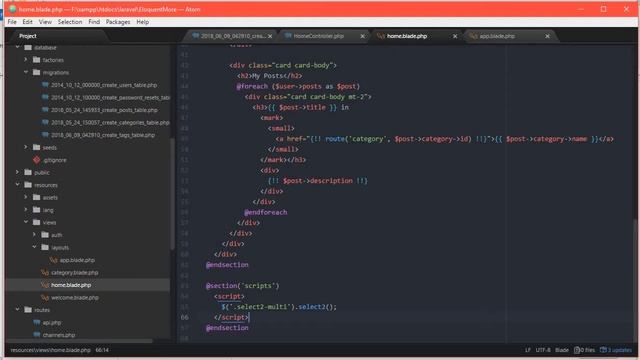Viewport: 640px width, 360px height.
Task: Open the Help menu
Action: pyautogui.click(x=142, y=22)
